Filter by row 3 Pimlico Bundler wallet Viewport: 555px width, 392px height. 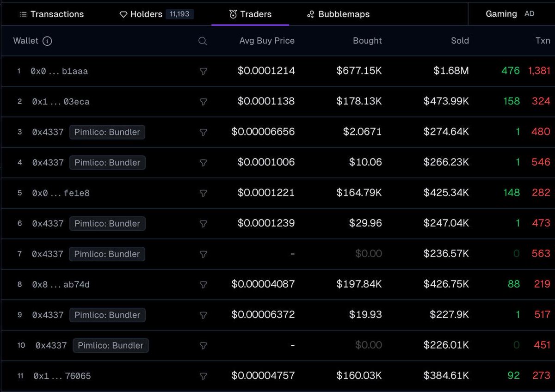coord(203,132)
